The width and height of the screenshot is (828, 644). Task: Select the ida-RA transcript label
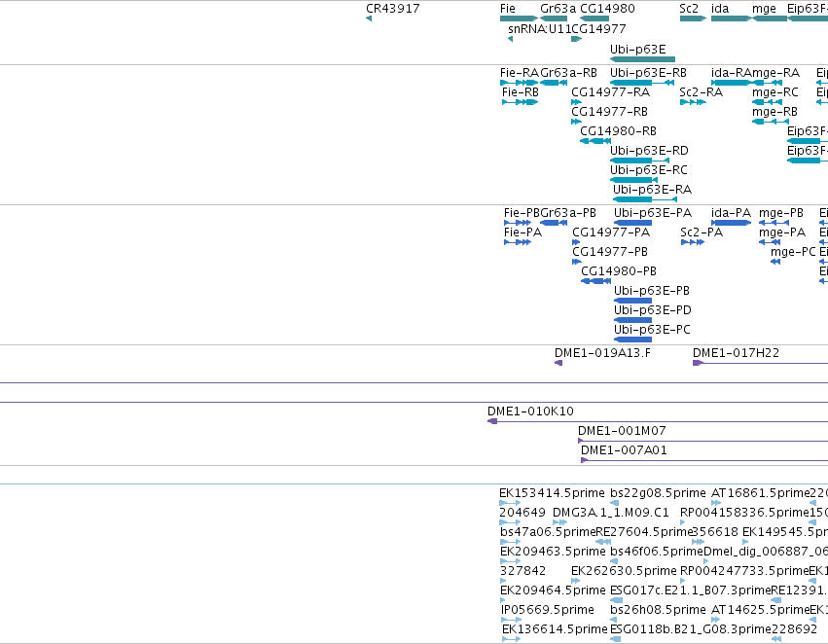coord(731,73)
